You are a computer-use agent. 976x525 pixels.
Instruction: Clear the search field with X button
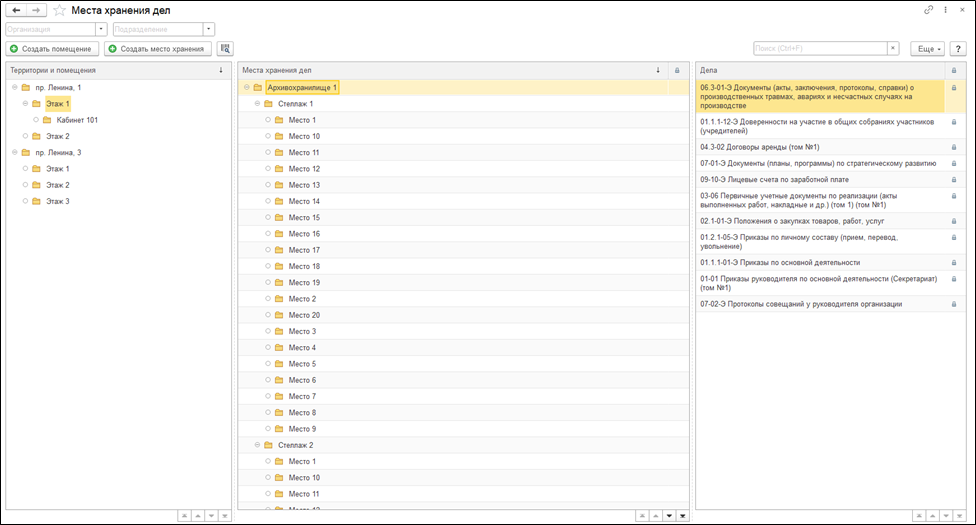click(893, 48)
